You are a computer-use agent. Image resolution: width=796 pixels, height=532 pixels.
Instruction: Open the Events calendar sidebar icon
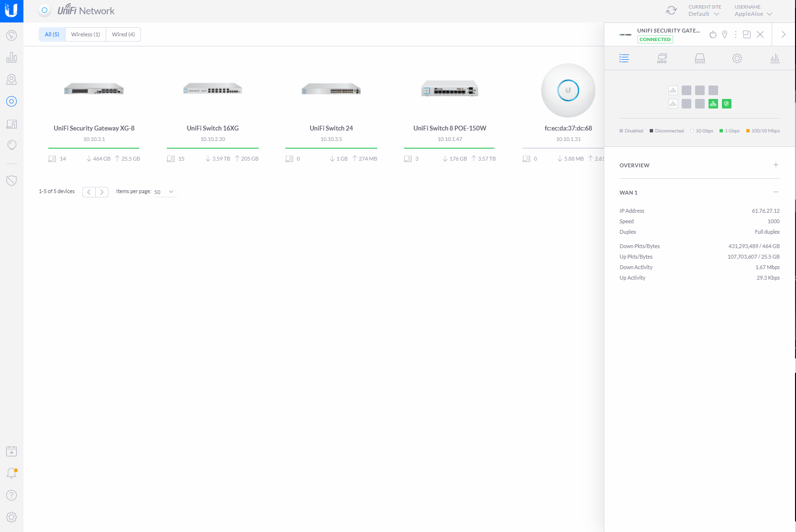tap(11, 451)
